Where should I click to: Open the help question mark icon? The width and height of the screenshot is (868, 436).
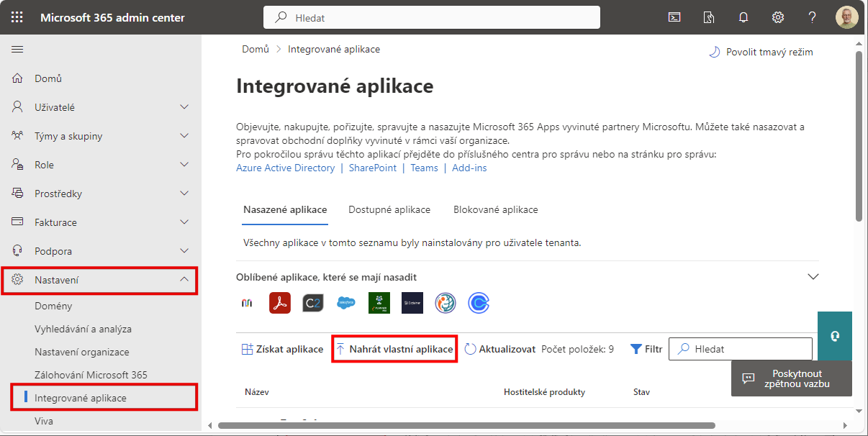pos(813,17)
